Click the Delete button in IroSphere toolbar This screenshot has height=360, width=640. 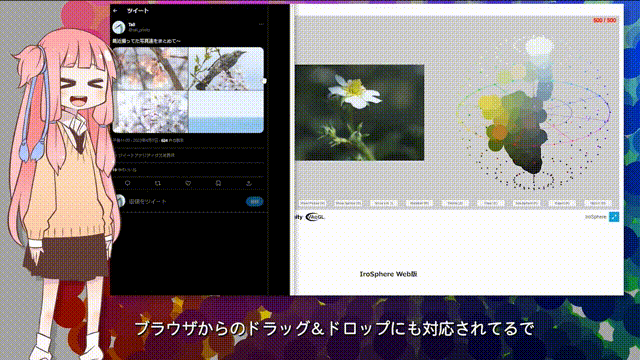pyautogui.click(x=455, y=203)
